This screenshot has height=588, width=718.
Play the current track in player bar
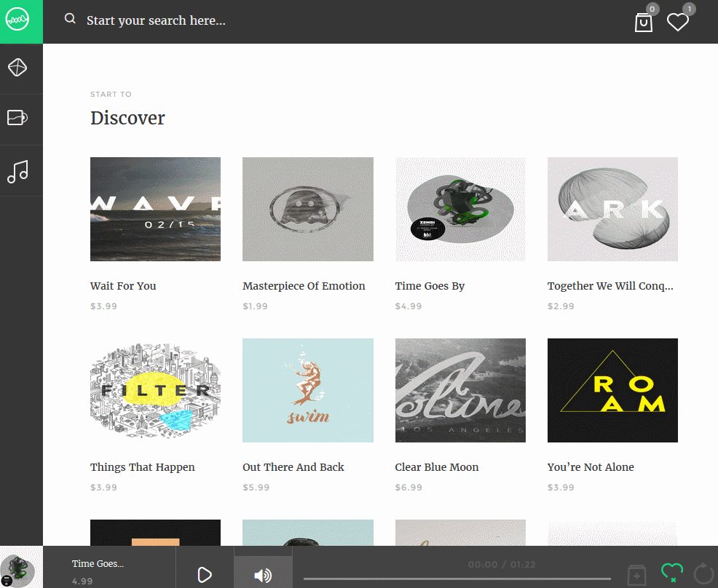(204, 575)
